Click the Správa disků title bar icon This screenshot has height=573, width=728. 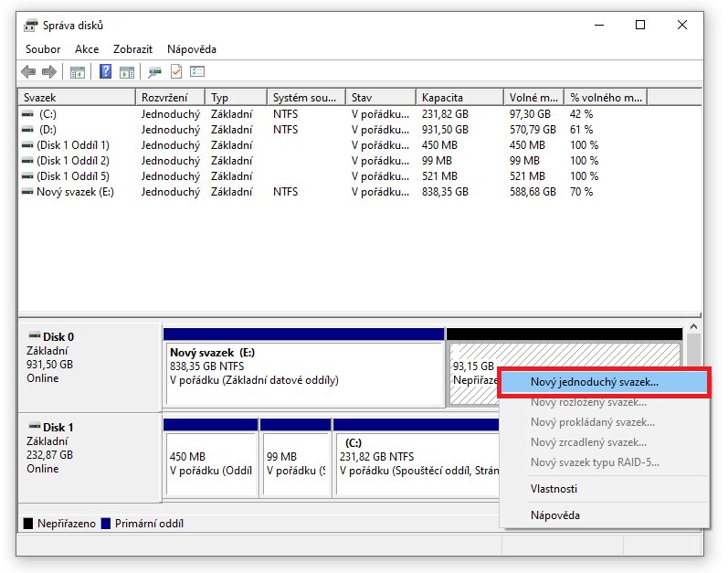(31, 25)
